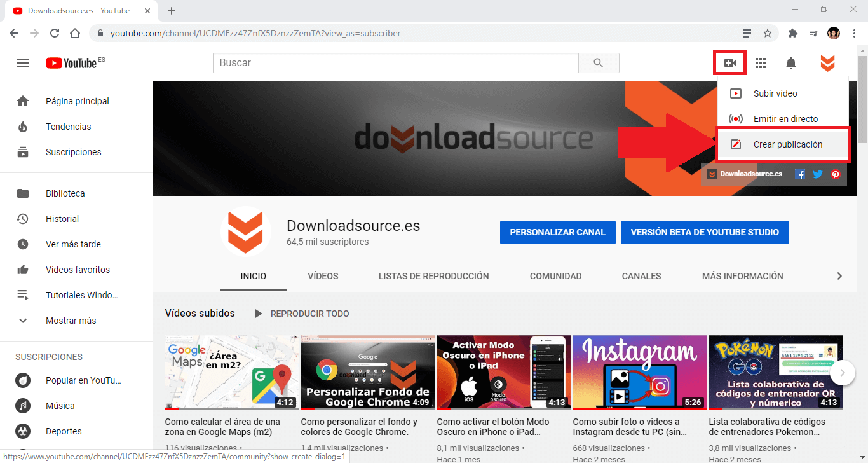Screen dimensions: 868x463
Task: Open the YouTube hamburger guide menu
Action: coord(23,63)
